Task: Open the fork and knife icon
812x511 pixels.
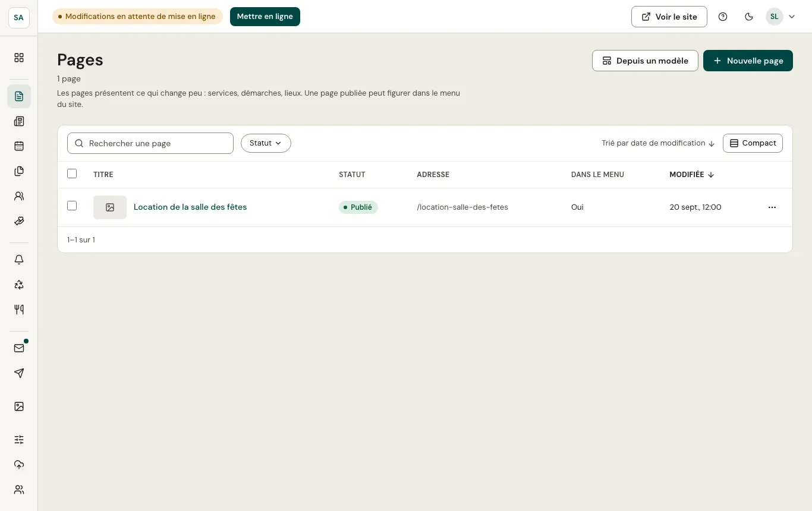Action: 19,310
